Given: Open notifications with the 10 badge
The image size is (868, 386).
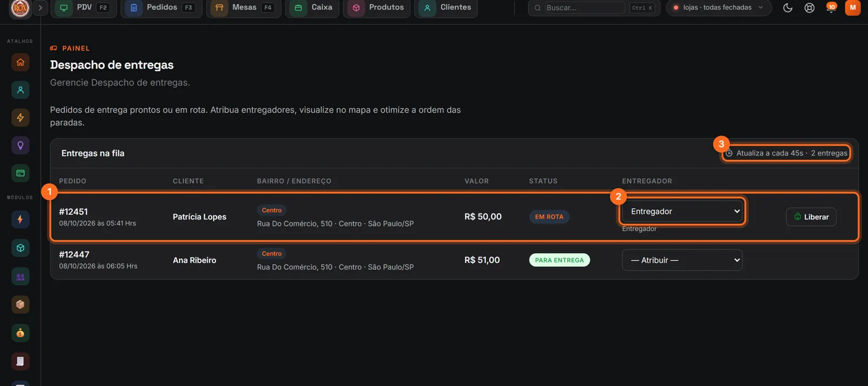Looking at the screenshot, I should tap(831, 8).
